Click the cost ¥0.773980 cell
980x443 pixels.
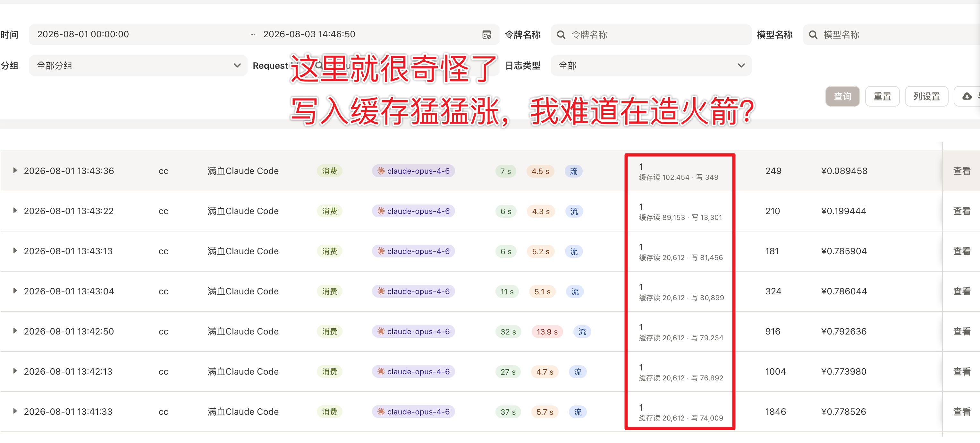click(843, 372)
